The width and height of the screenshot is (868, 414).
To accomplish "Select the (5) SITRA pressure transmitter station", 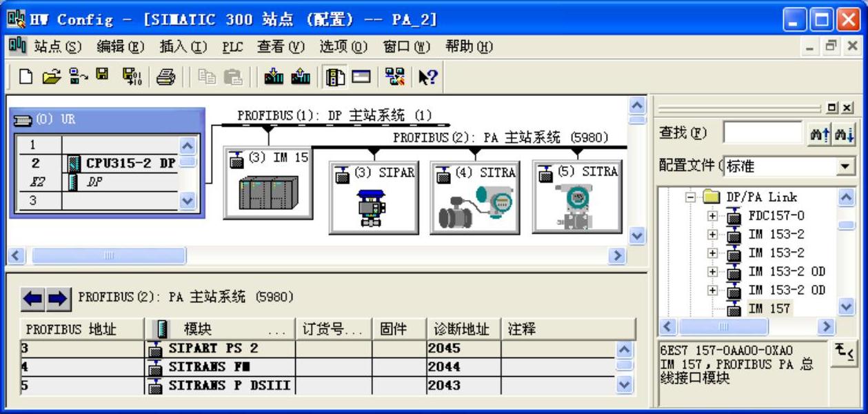I will 577,197.
